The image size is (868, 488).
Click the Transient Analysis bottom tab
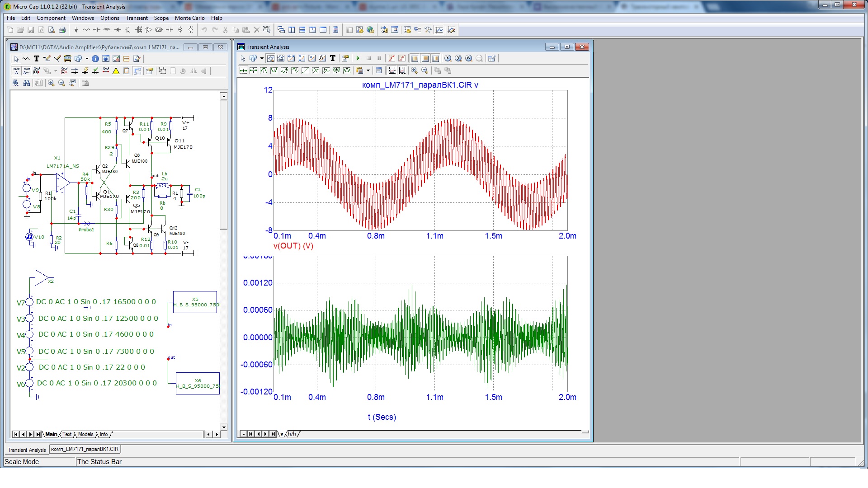point(27,450)
